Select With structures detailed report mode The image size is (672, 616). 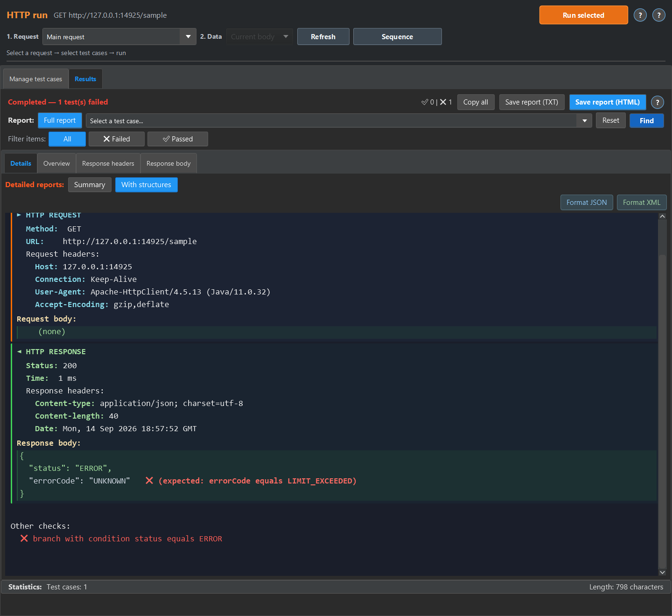click(146, 185)
